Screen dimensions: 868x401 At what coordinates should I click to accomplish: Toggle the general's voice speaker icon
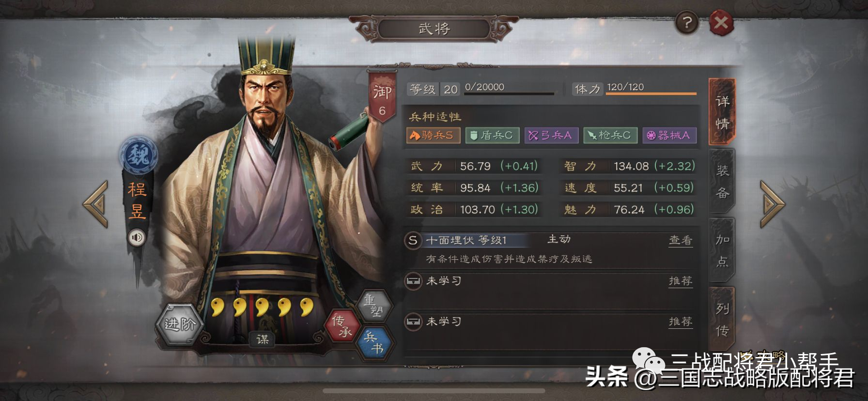pyautogui.click(x=137, y=238)
